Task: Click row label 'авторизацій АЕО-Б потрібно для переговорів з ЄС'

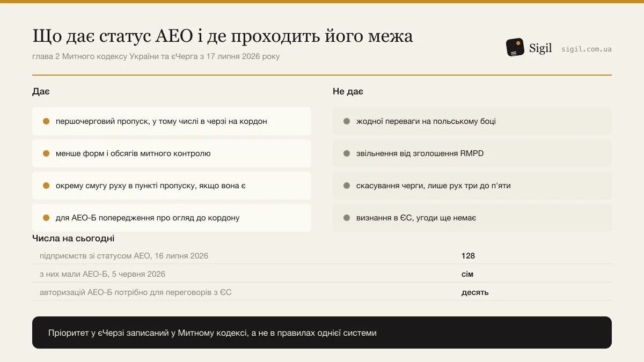Action: pyautogui.click(x=136, y=292)
